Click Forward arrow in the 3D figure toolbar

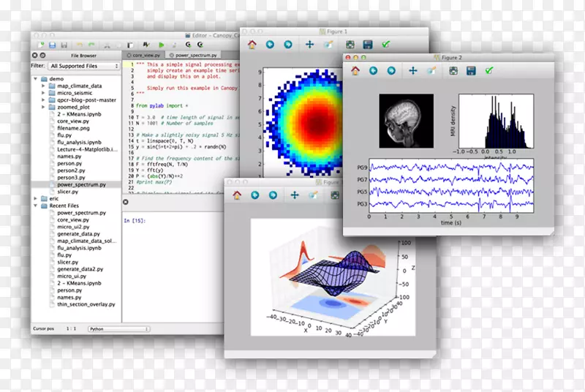[x=273, y=195]
